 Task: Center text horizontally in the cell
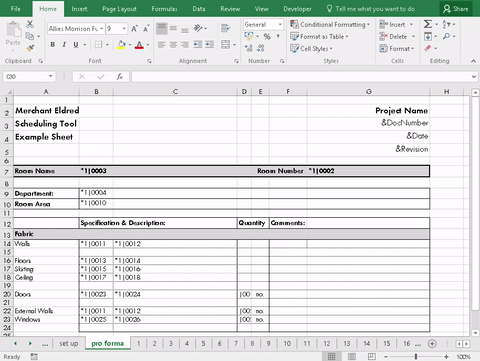pyautogui.click(x=173, y=44)
